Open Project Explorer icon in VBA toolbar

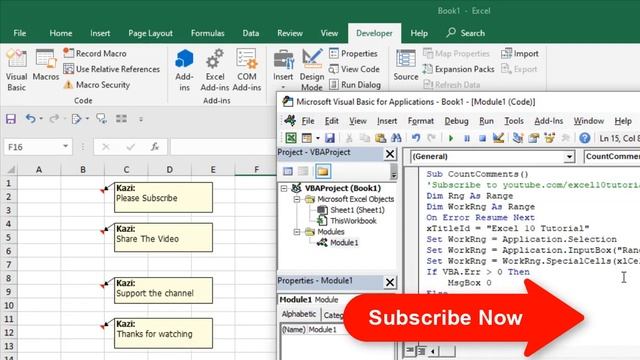pyautogui.click(x=518, y=138)
